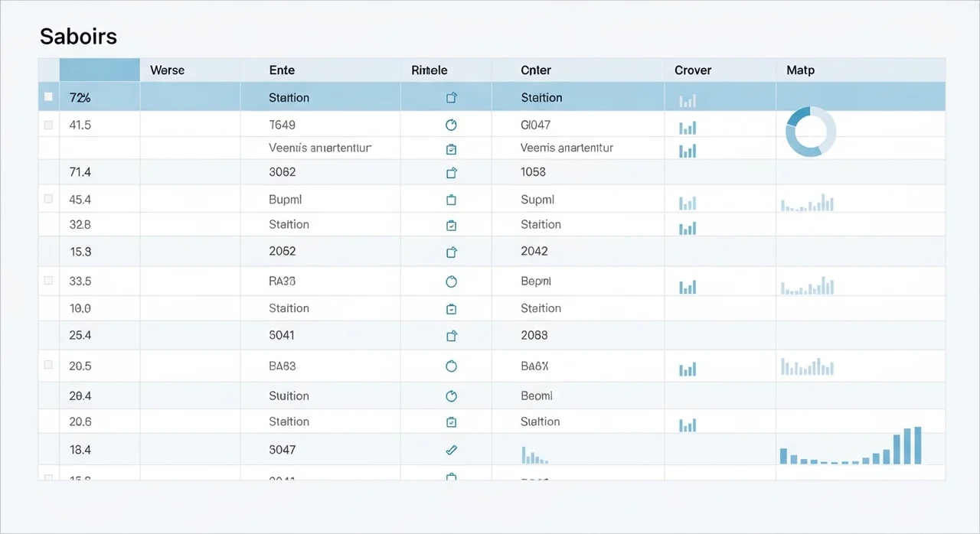Sort by the Werse column header
980x534 pixels.
[x=167, y=70]
